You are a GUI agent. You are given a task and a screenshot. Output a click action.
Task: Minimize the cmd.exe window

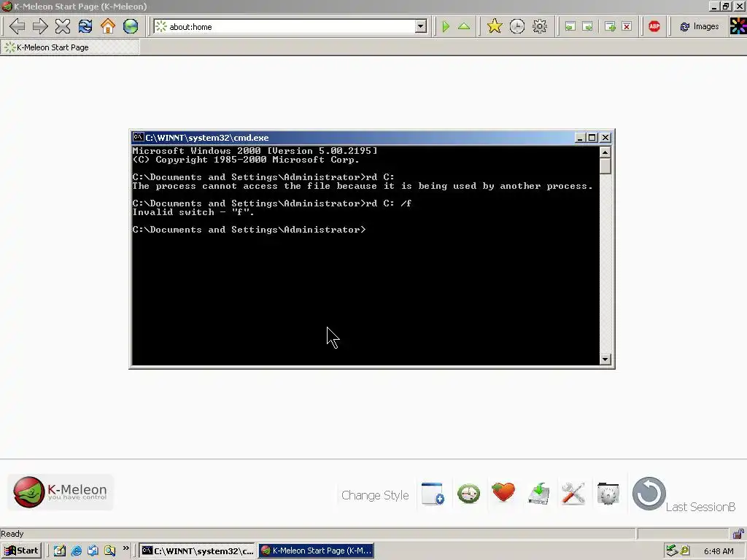pos(580,138)
